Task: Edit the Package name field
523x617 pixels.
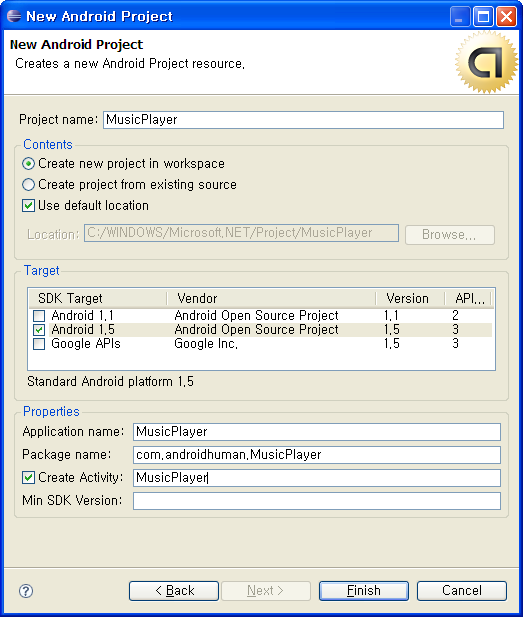Action: 317,454
